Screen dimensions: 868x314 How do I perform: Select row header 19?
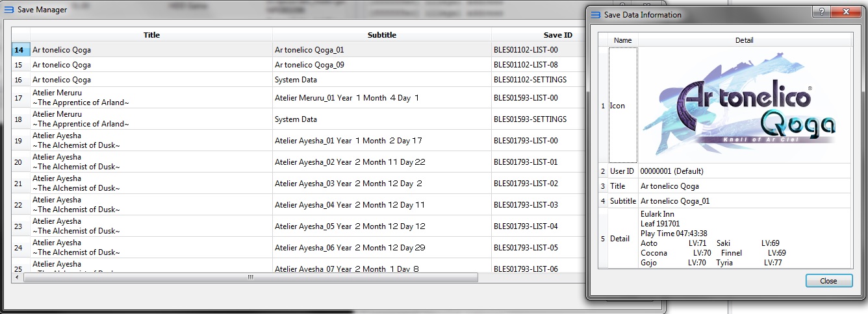(21, 141)
